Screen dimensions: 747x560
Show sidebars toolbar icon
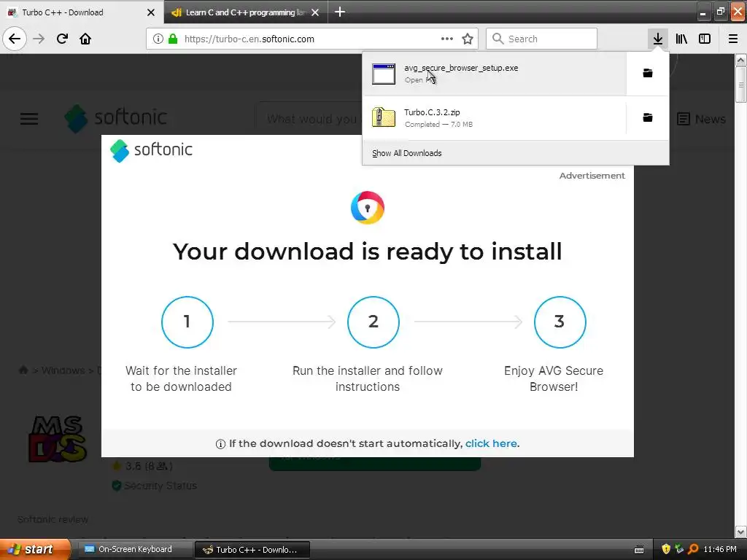(705, 39)
